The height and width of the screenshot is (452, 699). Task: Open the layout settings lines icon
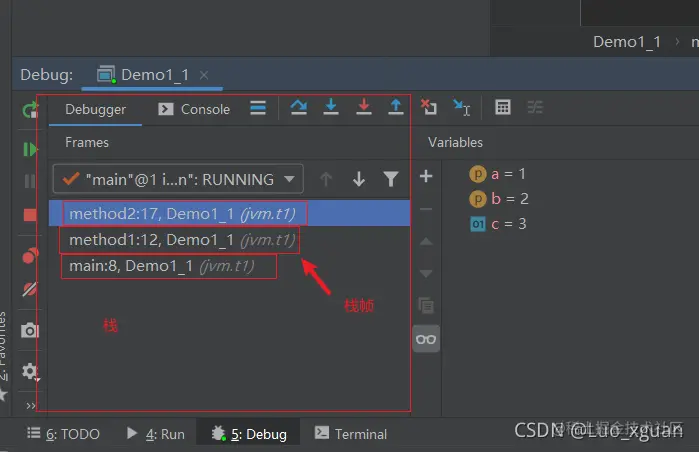point(258,107)
